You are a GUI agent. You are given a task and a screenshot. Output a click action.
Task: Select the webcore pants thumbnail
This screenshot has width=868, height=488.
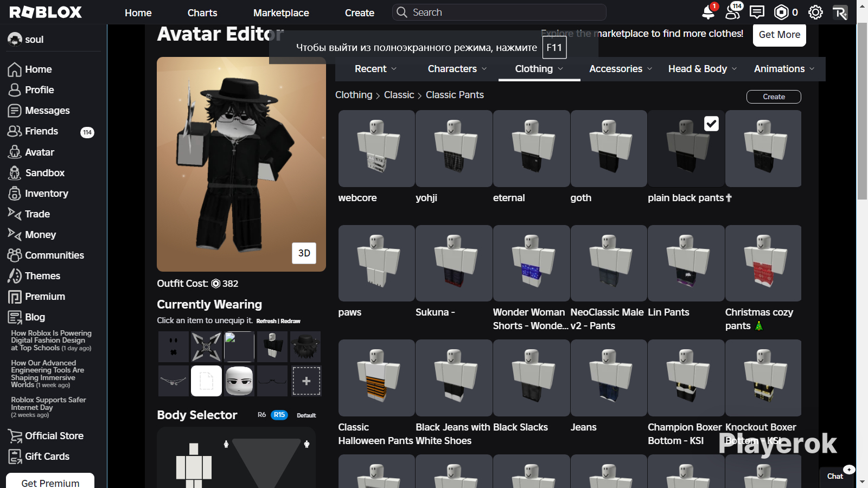pyautogui.click(x=376, y=149)
